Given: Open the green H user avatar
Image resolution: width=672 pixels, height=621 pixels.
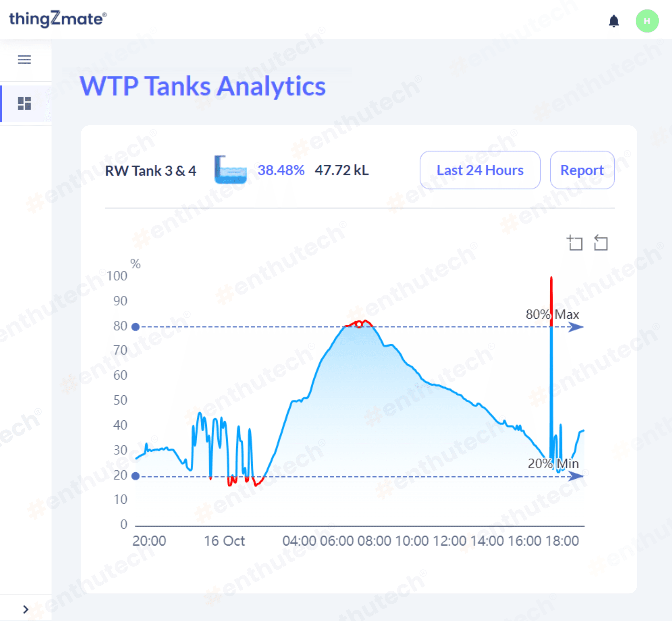Looking at the screenshot, I should click(647, 21).
